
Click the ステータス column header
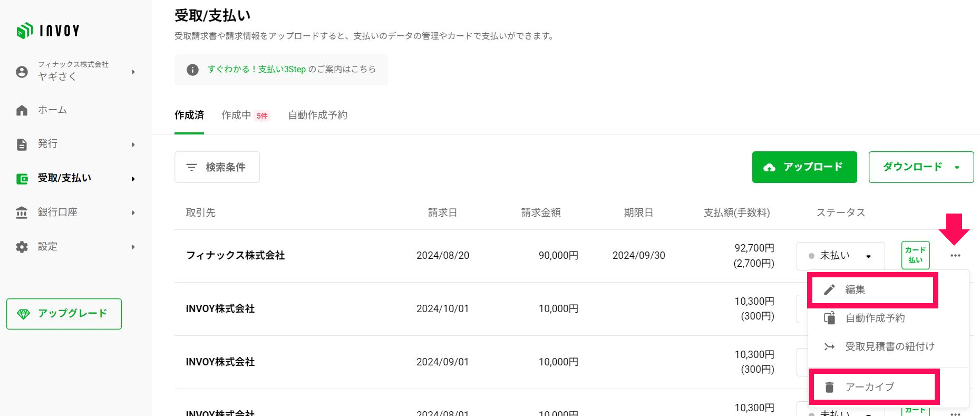pyautogui.click(x=840, y=212)
